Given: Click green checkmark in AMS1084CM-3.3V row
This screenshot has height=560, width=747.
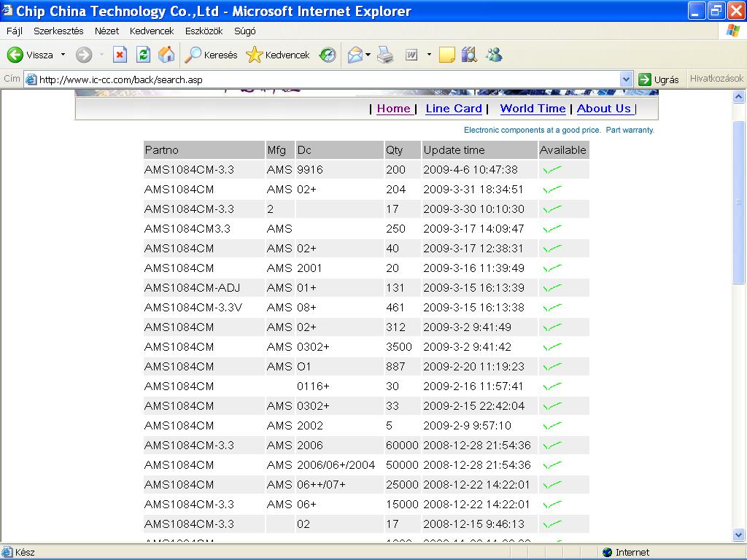Looking at the screenshot, I should tap(552, 308).
